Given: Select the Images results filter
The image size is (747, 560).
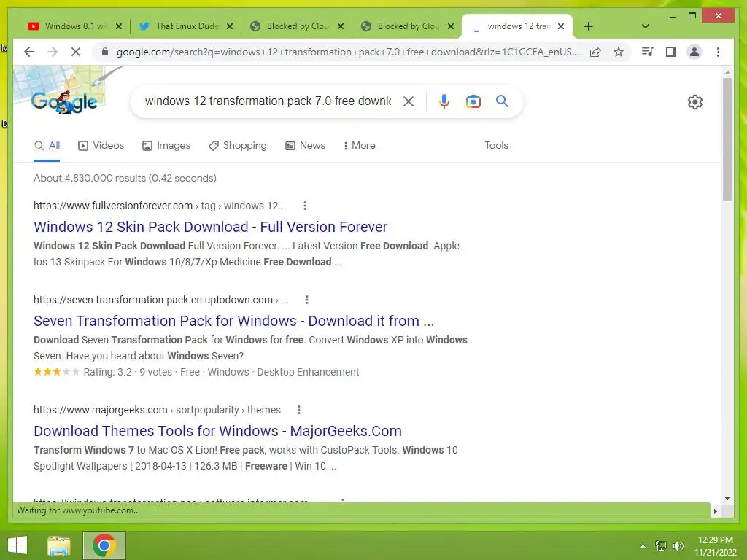Looking at the screenshot, I should 166,145.
